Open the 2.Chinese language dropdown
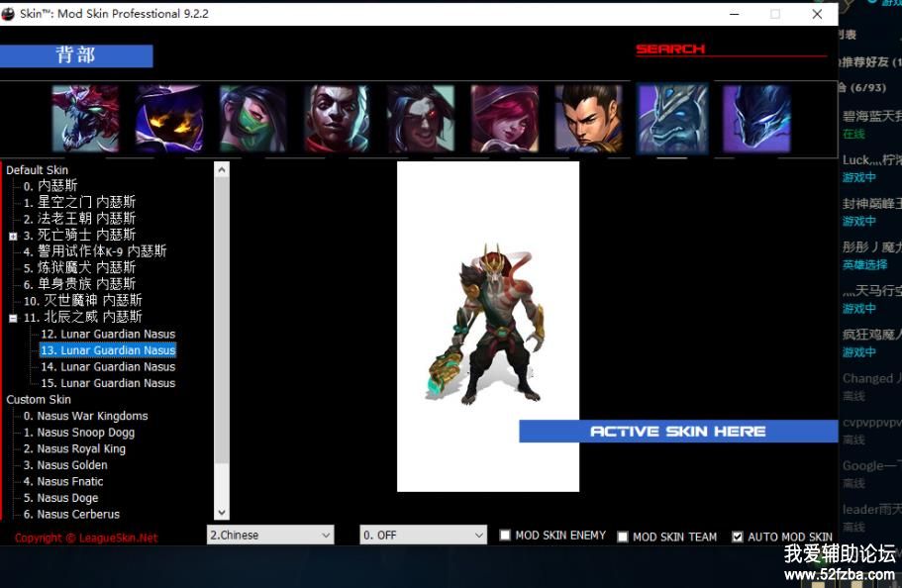This screenshot has height=588, width=902. pyautogui.click(x=270, y=536)
